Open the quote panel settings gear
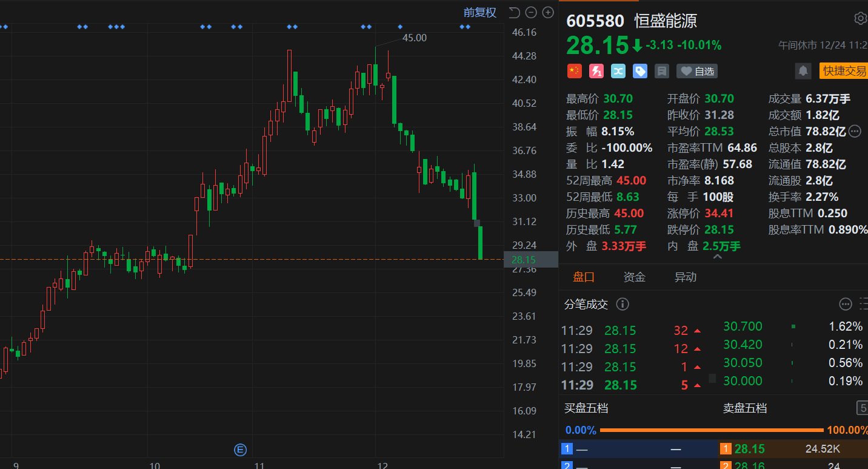 (x=861, y=18)
